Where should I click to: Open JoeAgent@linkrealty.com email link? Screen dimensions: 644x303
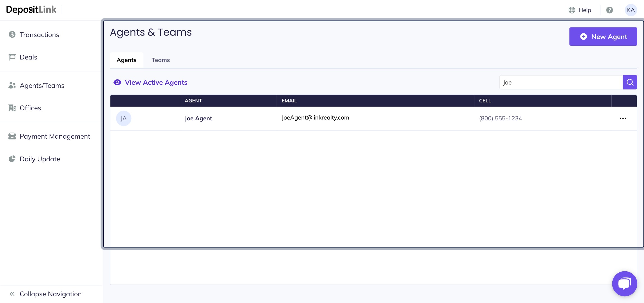(315, 118)
